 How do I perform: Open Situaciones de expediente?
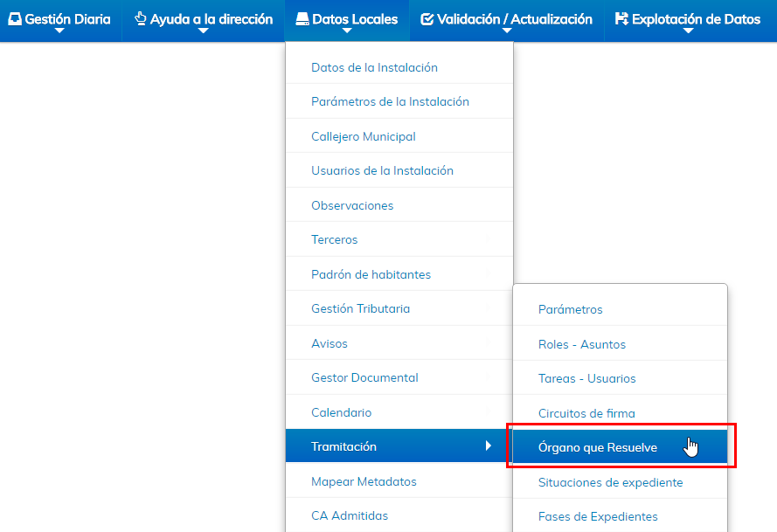[620, 482]
